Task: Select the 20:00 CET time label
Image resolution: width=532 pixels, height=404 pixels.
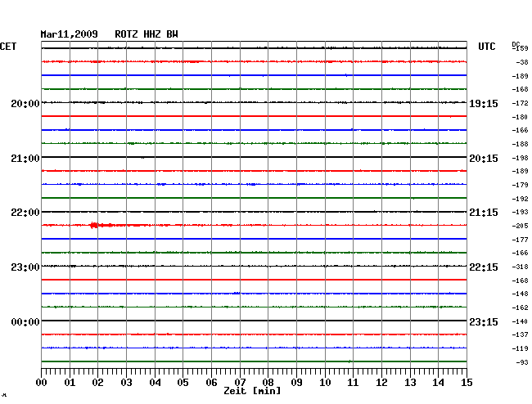Action: pos(25,103)
